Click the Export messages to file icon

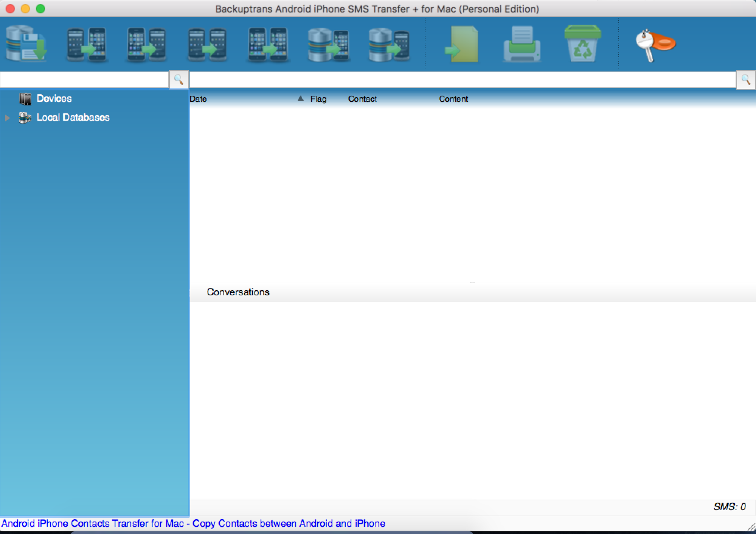click(x=462, y=44)
